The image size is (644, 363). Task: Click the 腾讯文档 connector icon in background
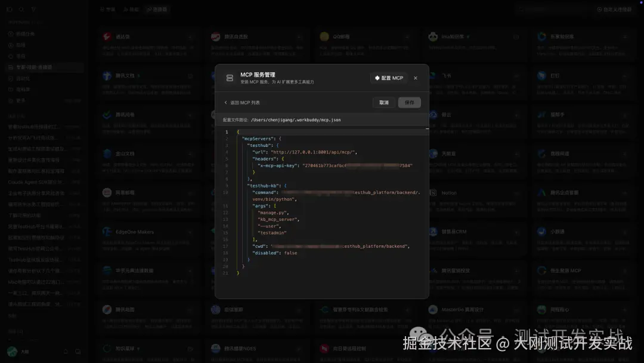pyautogui.click(x=107, y=76)
